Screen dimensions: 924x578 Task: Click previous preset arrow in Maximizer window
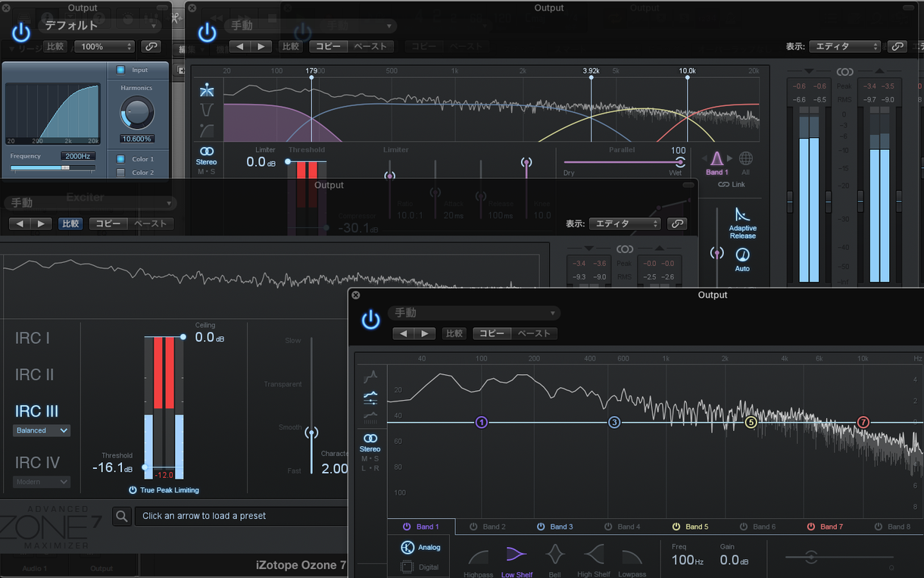20,223
